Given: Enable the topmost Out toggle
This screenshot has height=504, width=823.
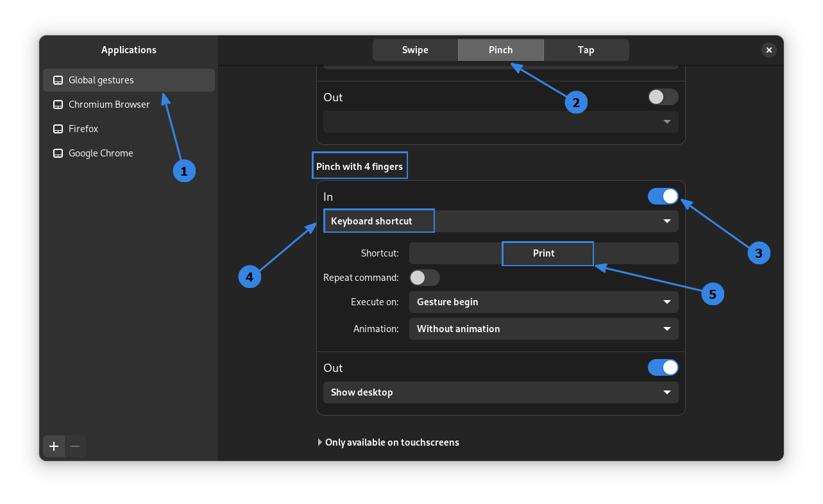Looking at the screenshot, I should [663, 97].
